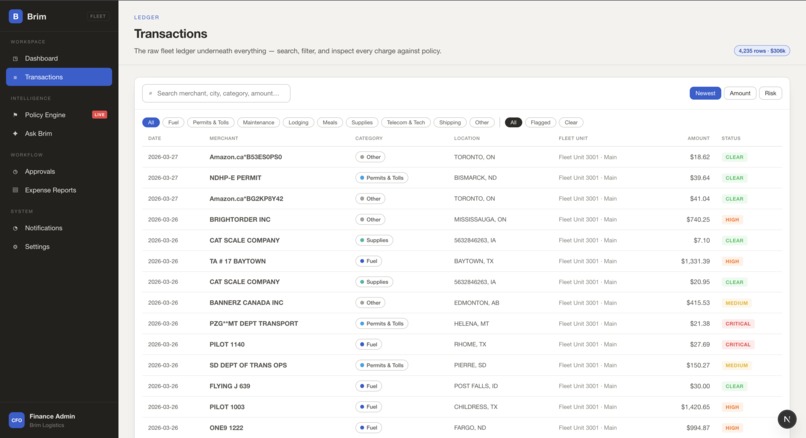Click the Finance Admin profile
Viewport: 806px width, 438px height.
point(59,420)
